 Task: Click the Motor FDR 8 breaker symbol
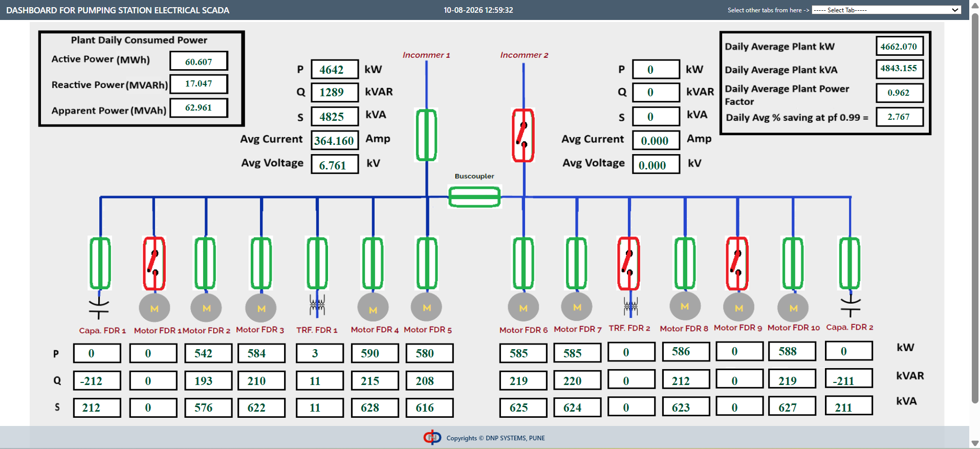click(685, 263)
